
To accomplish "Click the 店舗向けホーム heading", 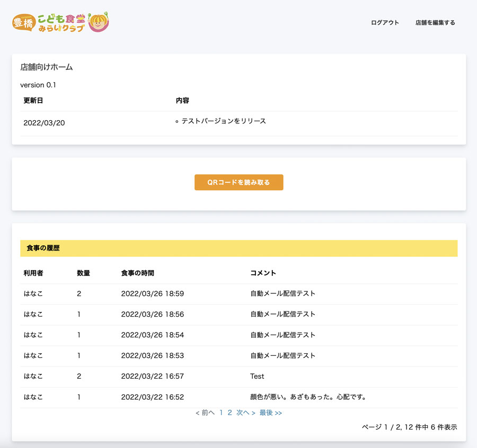I will tap(46, 67).
